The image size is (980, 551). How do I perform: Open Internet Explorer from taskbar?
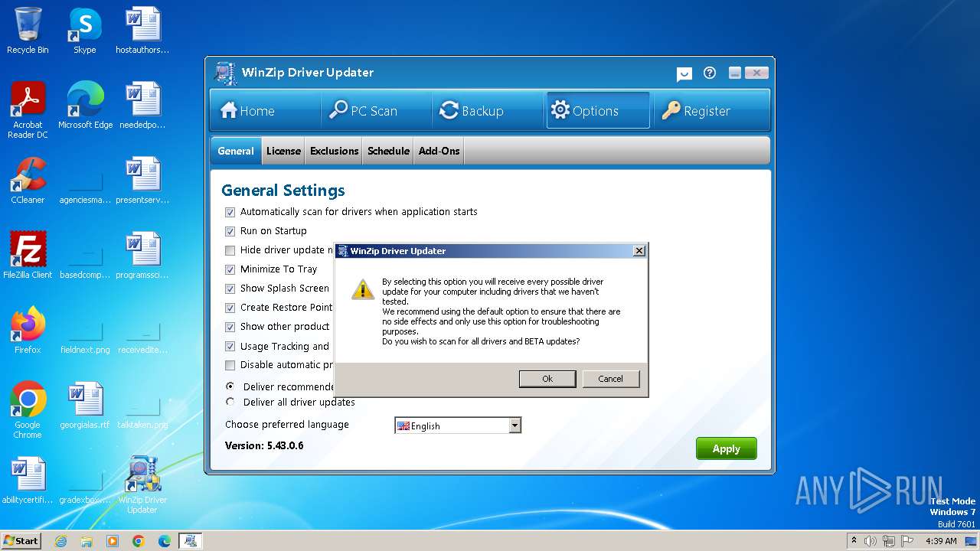60,541
